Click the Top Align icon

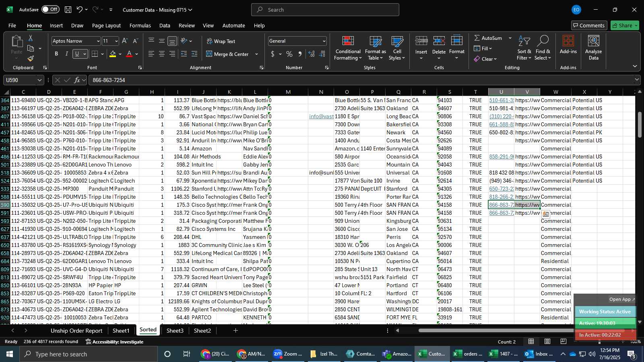coord(151,41)
